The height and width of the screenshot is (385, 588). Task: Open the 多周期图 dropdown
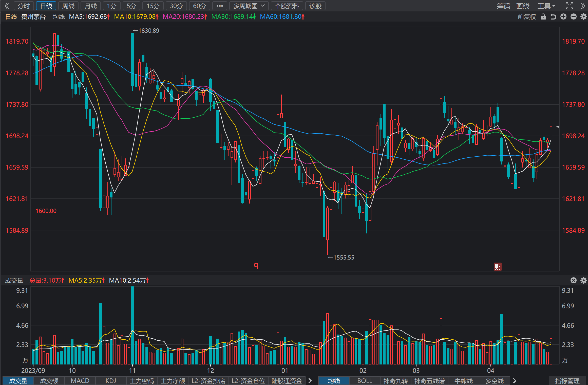click(x=249, y=6)
